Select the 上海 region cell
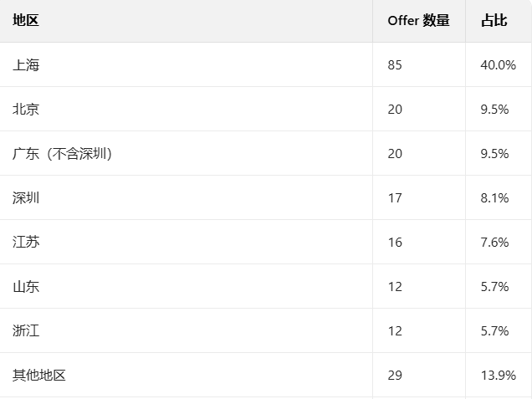Viewport: 532px width, 399px height. tap(26, 65)
